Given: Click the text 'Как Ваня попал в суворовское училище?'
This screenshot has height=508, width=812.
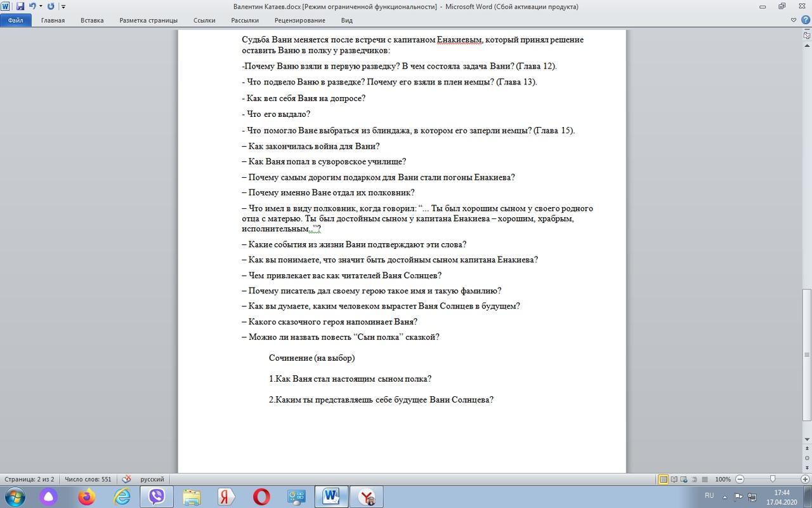Looking at the screenshot, I should (x=327, y=161).
